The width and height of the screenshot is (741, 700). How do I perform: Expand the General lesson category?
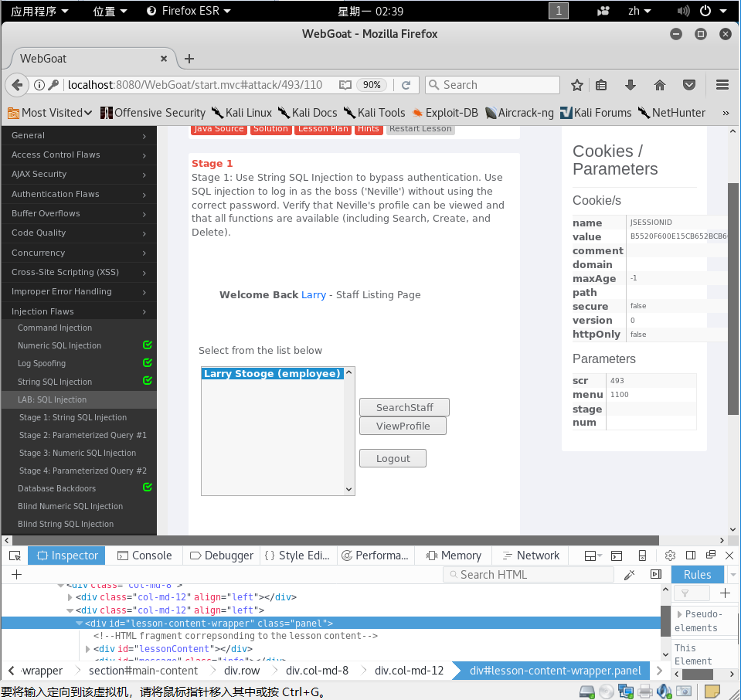coord(79,136)
